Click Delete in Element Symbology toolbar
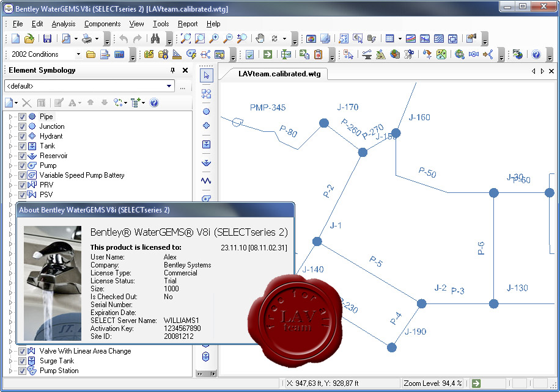This screenshot has height=392, width=560. [26, 103]
